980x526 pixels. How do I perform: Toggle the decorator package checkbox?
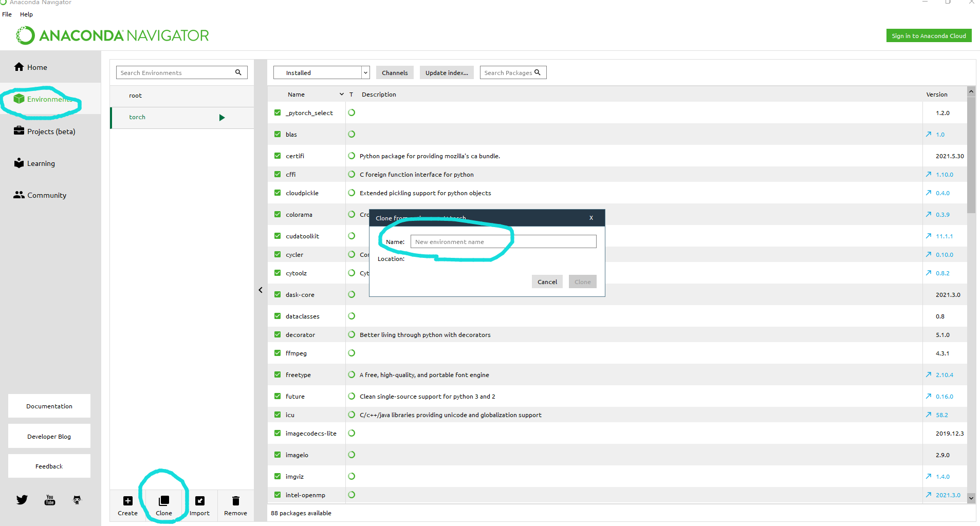coord(278,334)
